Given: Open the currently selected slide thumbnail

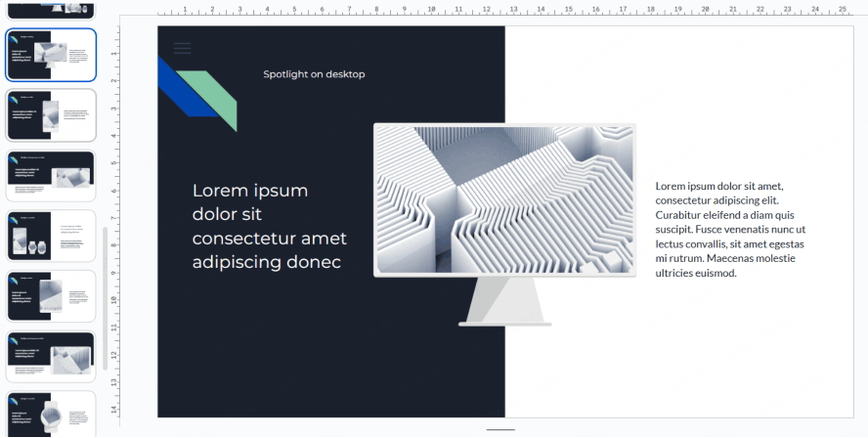Looking at the screenshot, I should coord(51,55).
